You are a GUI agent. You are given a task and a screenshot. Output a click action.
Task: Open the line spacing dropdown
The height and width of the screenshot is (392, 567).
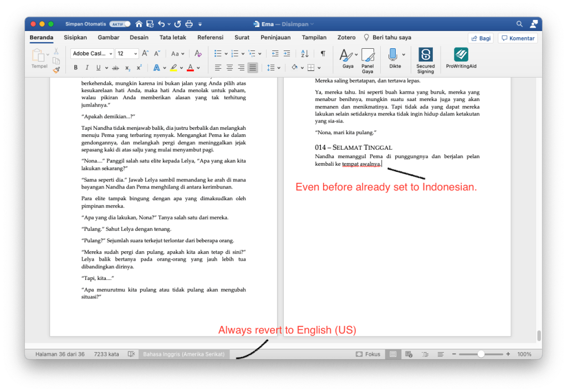point(274,68)
